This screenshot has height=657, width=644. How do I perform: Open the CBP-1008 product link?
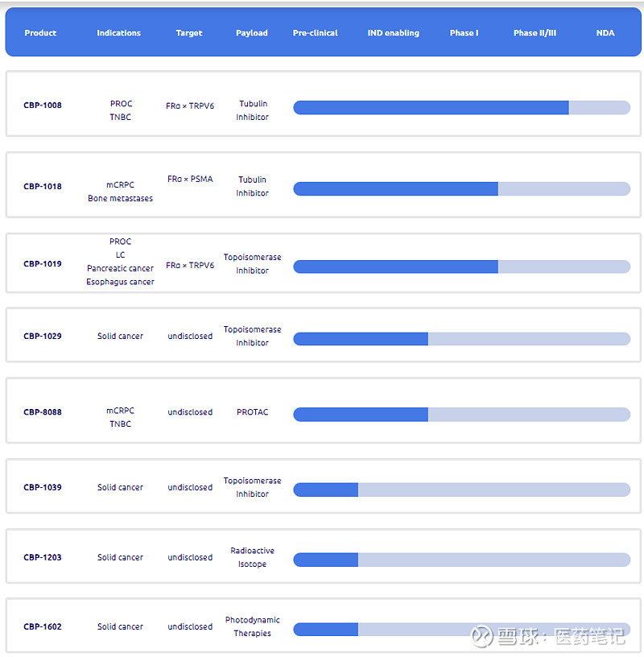tap(43, 105)
